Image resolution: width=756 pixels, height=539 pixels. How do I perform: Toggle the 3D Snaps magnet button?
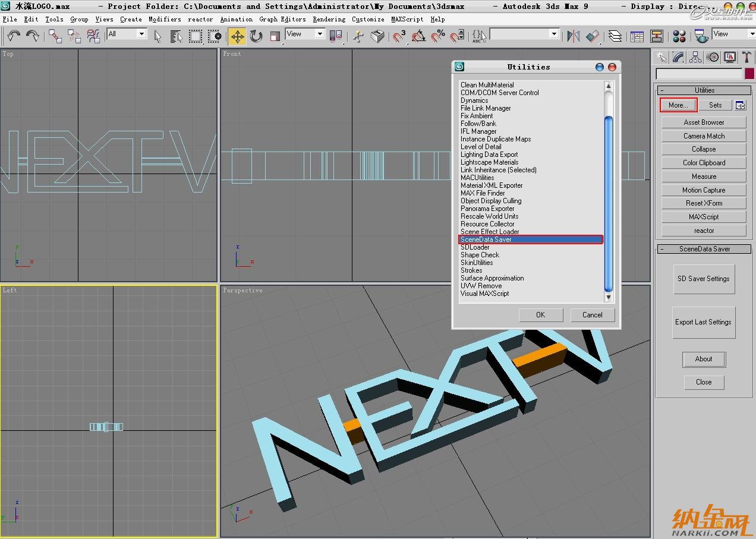[399, 36]
